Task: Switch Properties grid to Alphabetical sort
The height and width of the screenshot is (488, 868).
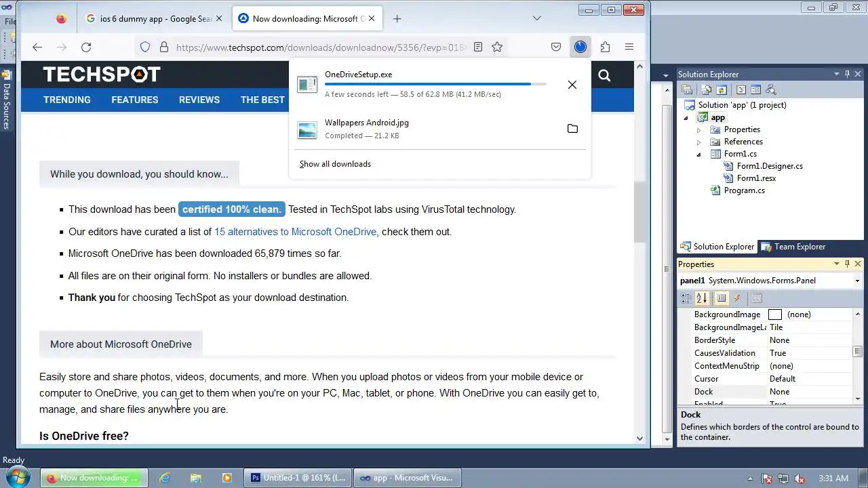Action: [702, 298]
